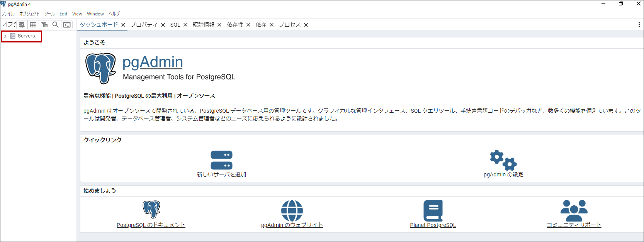Switch to the プロパティ tab
This screenshot has width=644, height=242.
pyautogui.click(x=144, y=25)
